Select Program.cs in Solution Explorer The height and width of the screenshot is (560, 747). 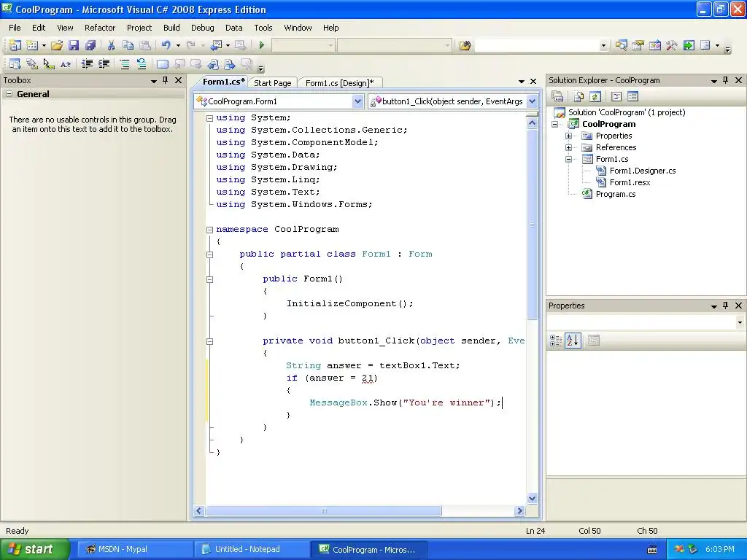click(x=616, y=194)
